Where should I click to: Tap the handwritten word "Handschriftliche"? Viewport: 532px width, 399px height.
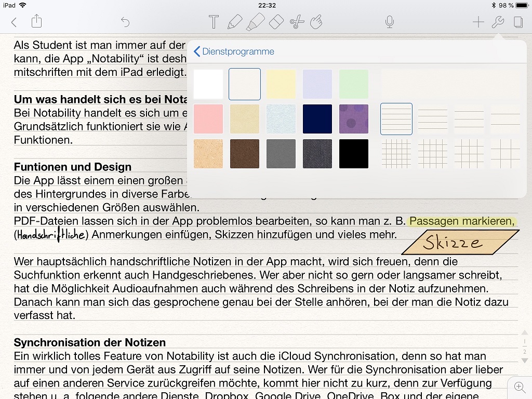(x=51, y=234)
